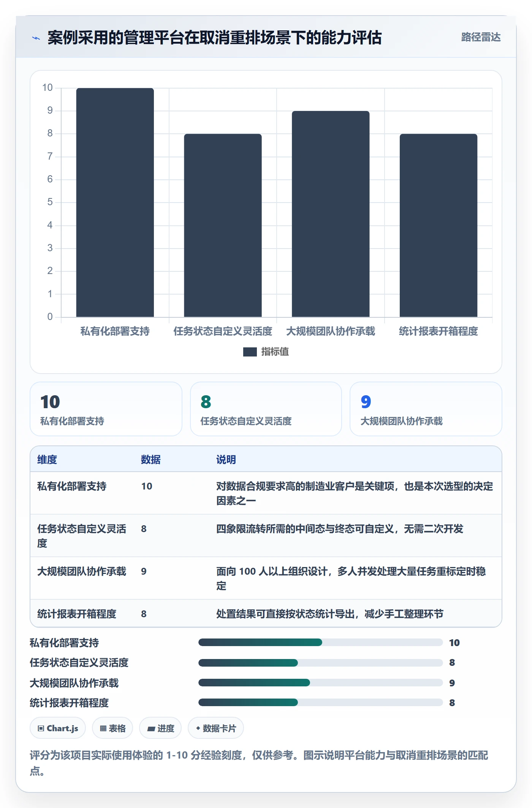Image resolution: width=532 pixels, height=808 pixels.
Task: Click the grid icon in the 表格 chip
Action: pyautogui.click(x=103, y=729)
